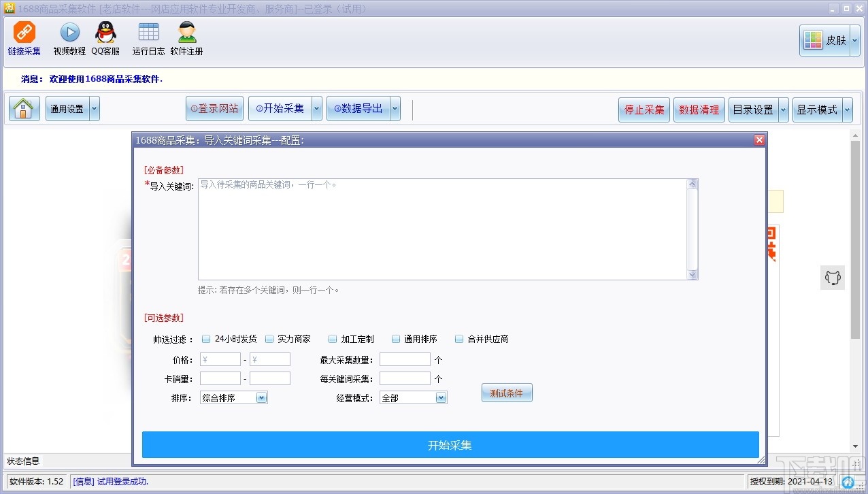Click the home icon on the left toolbar
Viewport: 868px width, 494px height.
(24, 108)
